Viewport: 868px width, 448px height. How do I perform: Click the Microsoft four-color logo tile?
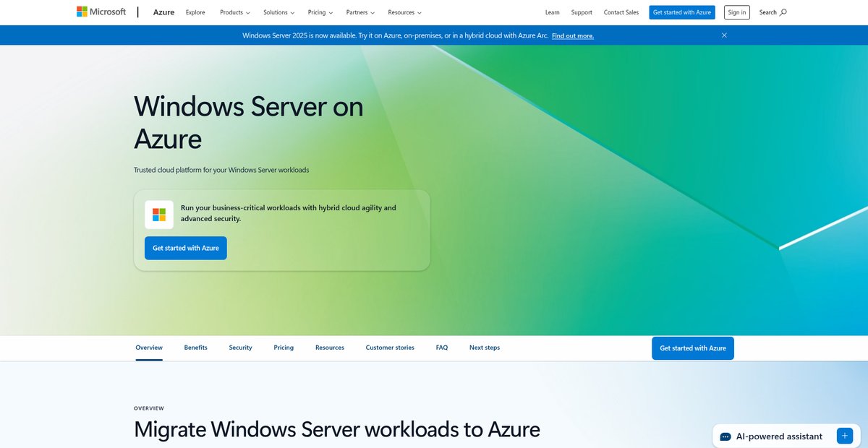[159, 215]
